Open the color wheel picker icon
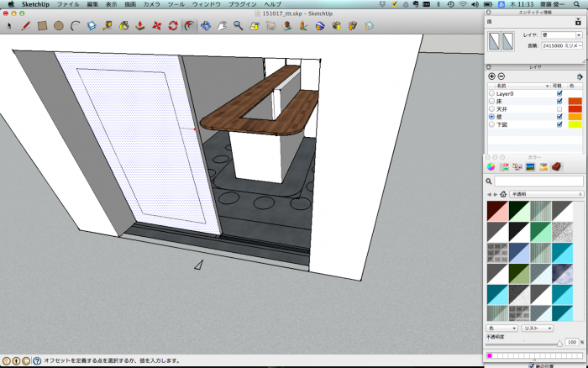 coord(491,166)
